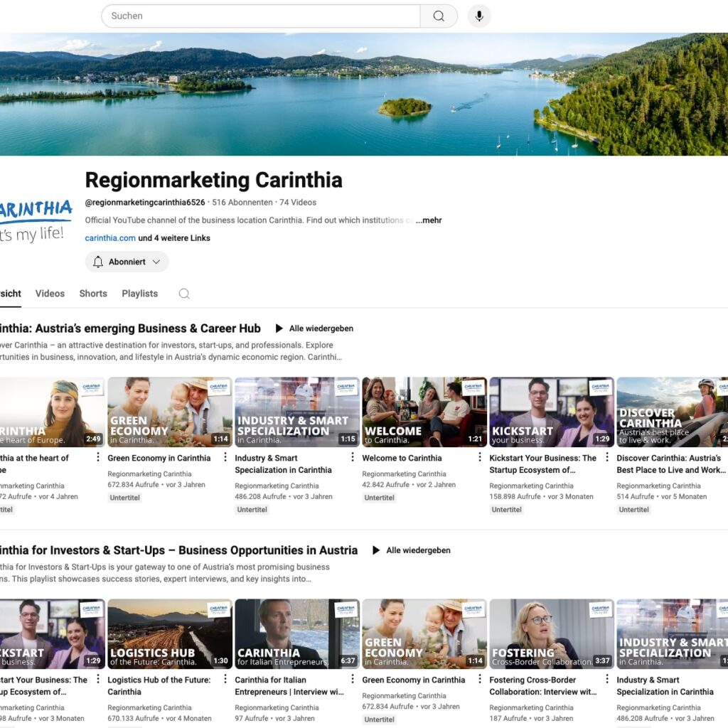Activate voice search microphone
The height and width of the screenshot is (728, 728).
coord(479,16)
